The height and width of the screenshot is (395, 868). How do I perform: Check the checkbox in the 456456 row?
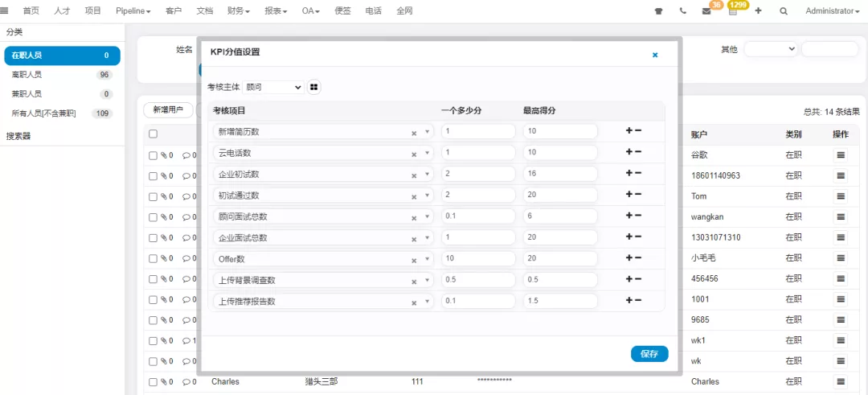click(154, 278)
